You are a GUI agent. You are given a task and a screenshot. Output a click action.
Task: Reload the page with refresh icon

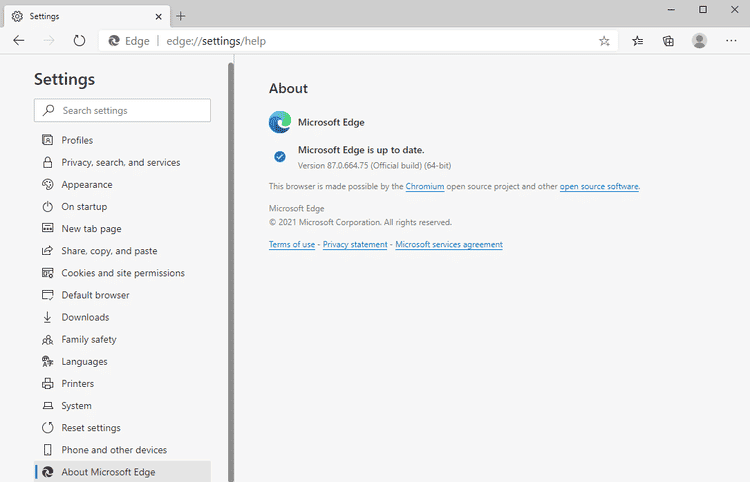[x=79, y=41]
